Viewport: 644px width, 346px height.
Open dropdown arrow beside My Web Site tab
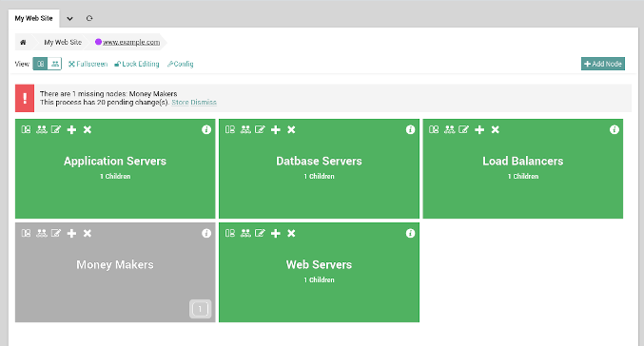(69, 18)
